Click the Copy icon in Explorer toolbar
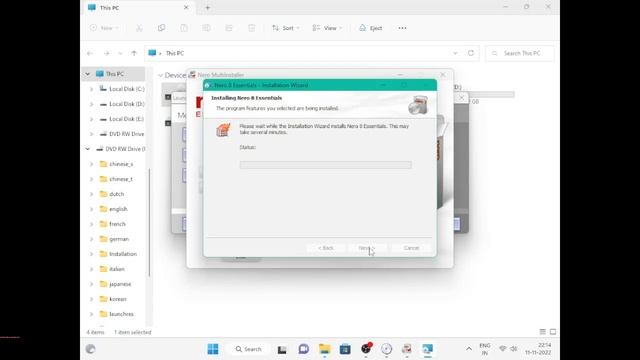 (162, 28)
